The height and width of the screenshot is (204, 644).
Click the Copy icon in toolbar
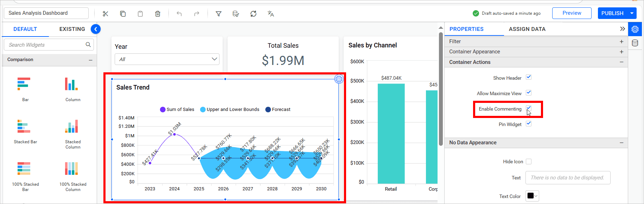point(123,14)
